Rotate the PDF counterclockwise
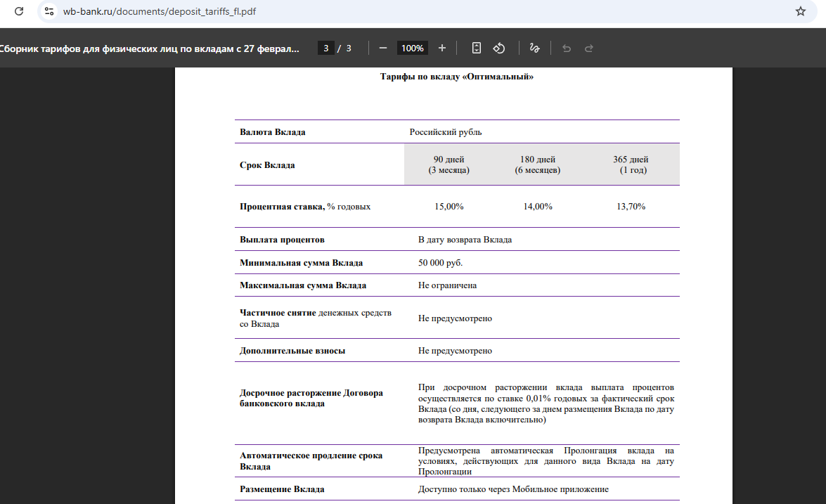This screenshot has height=504, width=826. [499, 48]
